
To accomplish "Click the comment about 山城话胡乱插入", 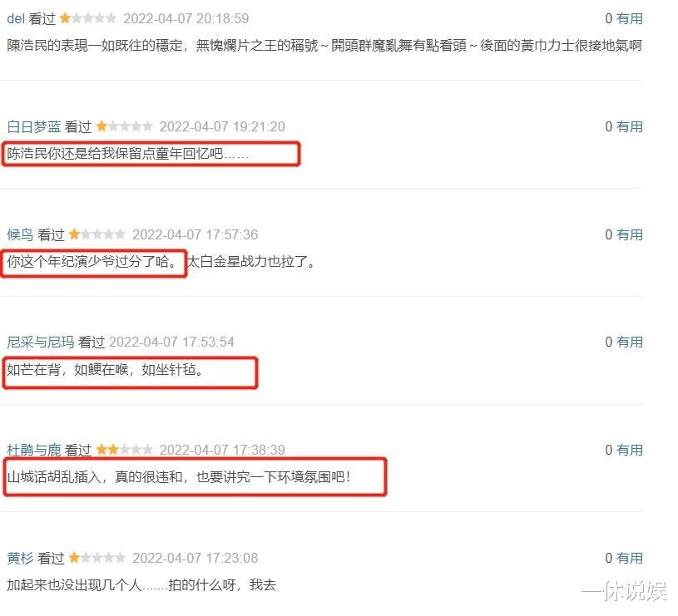I will [x=179, y=477].
